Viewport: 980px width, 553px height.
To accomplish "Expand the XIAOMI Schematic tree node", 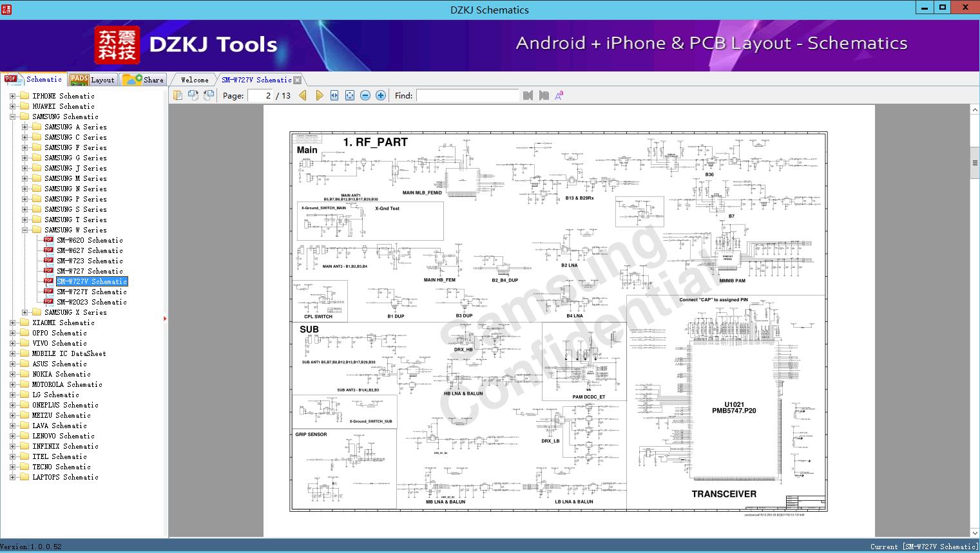I will point(12,323).
